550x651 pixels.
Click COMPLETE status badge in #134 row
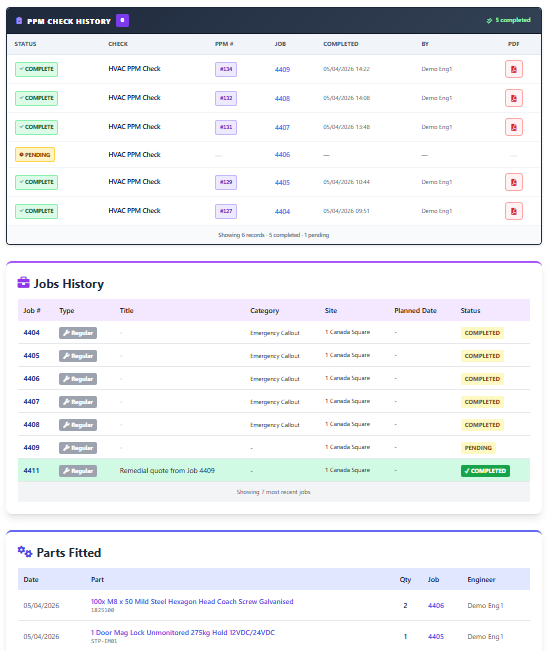[x=37, y=69]
